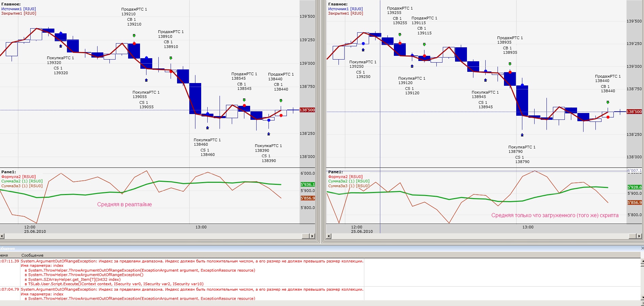Select Источник1 [RIU0] legend in right chart
This screenshot has height=306, width=644.
345,9
